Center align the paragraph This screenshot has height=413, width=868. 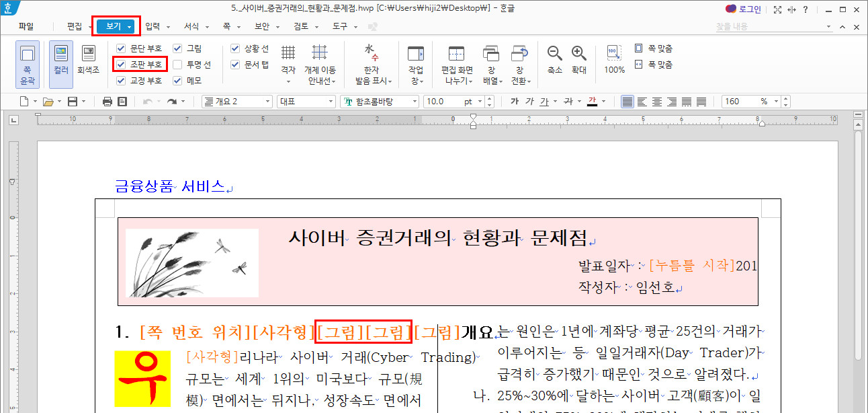[657, 102]
